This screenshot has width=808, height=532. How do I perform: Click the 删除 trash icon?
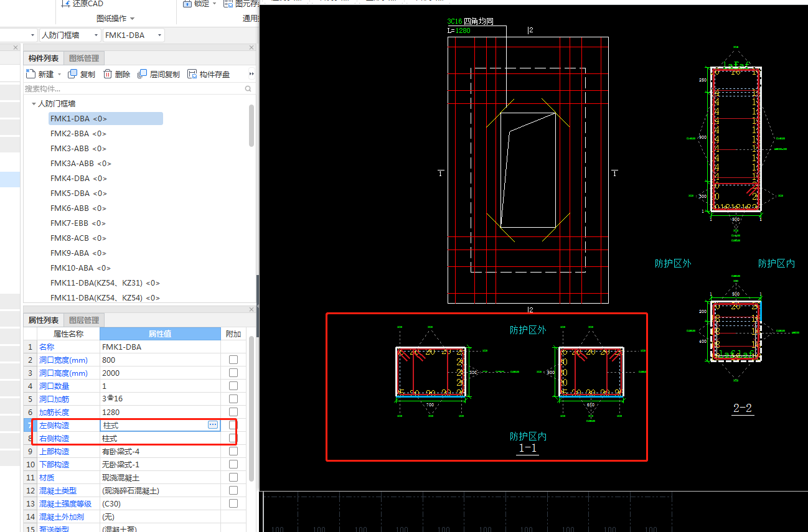pyautogui.click(x=108, y=74)
